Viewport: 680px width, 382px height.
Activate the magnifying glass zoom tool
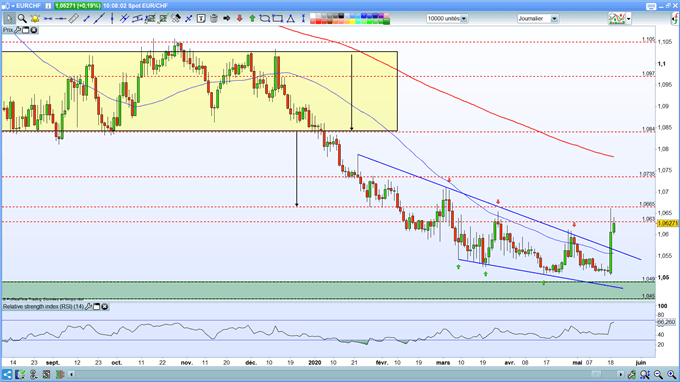[x=22, y=19]
